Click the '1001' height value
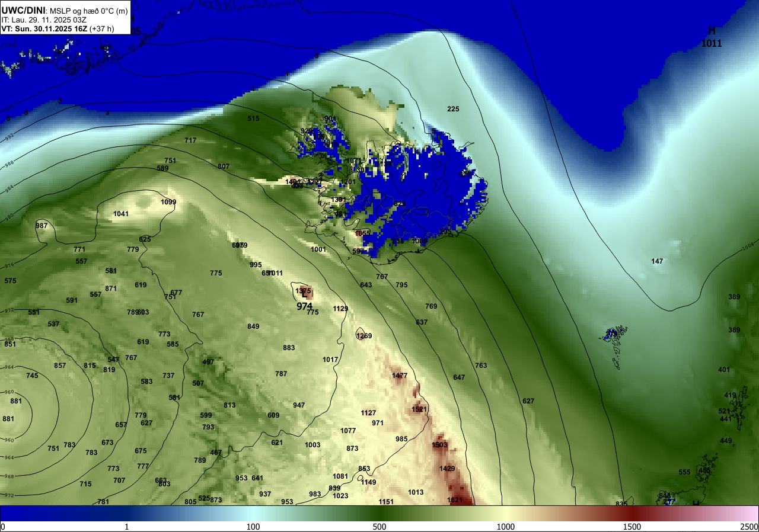 pos(318,249)
